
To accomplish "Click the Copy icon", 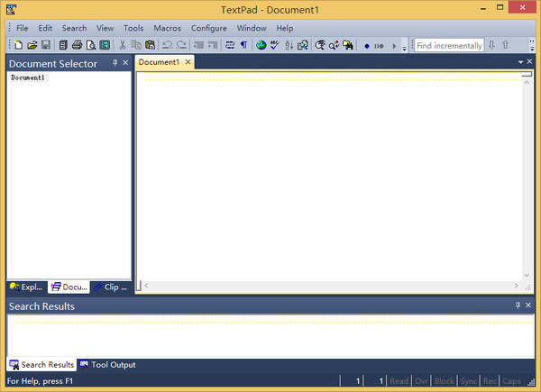I will point(136,45).
